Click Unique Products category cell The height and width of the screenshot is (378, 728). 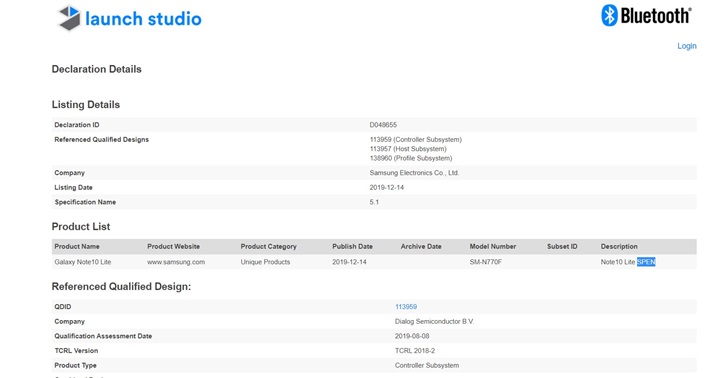[265, 262]
